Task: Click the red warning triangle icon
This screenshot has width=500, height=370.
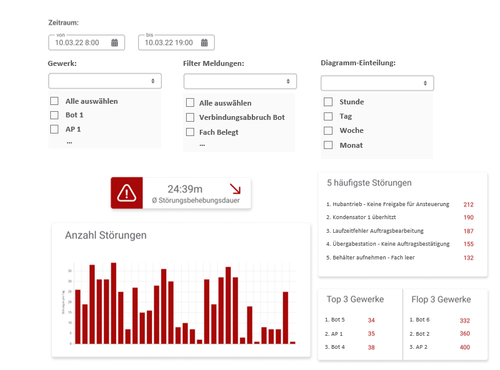Action: pos(127,193)
